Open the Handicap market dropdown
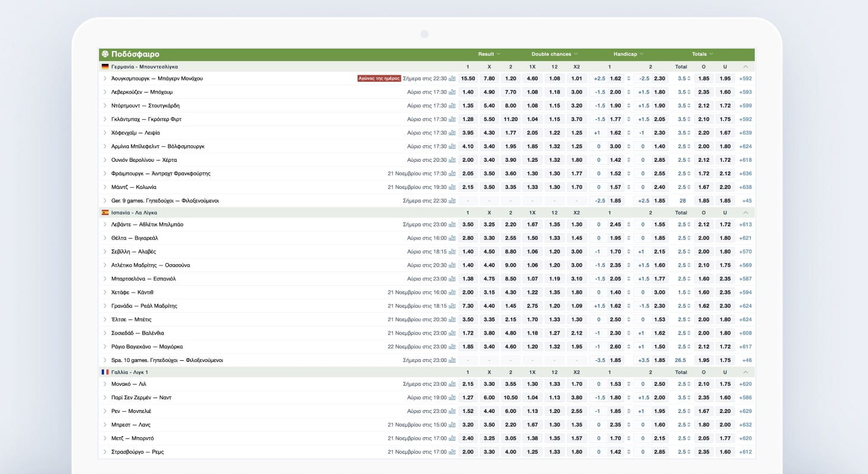 (628, 54)
